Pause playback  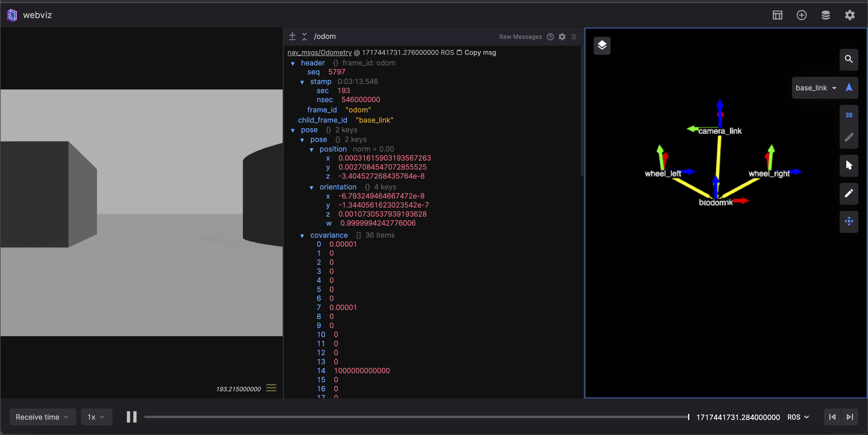coord(131,417)
